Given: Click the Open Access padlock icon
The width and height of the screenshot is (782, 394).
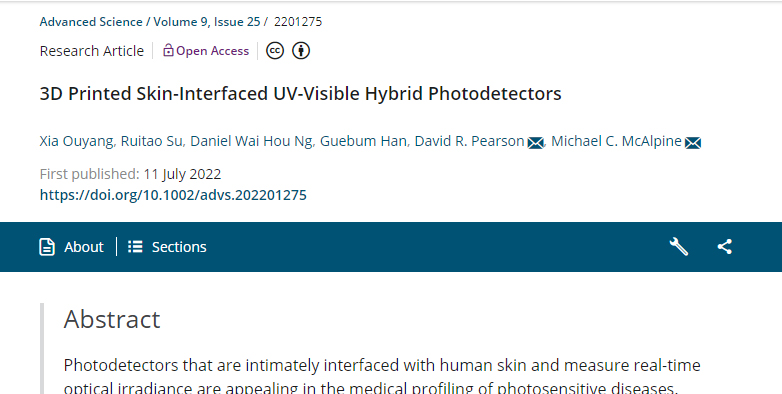Looking at the screenshot, I should (x=168, y=50).
